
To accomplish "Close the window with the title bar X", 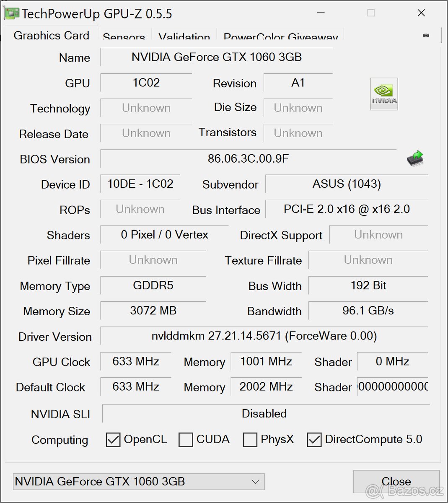I will 421,13.
